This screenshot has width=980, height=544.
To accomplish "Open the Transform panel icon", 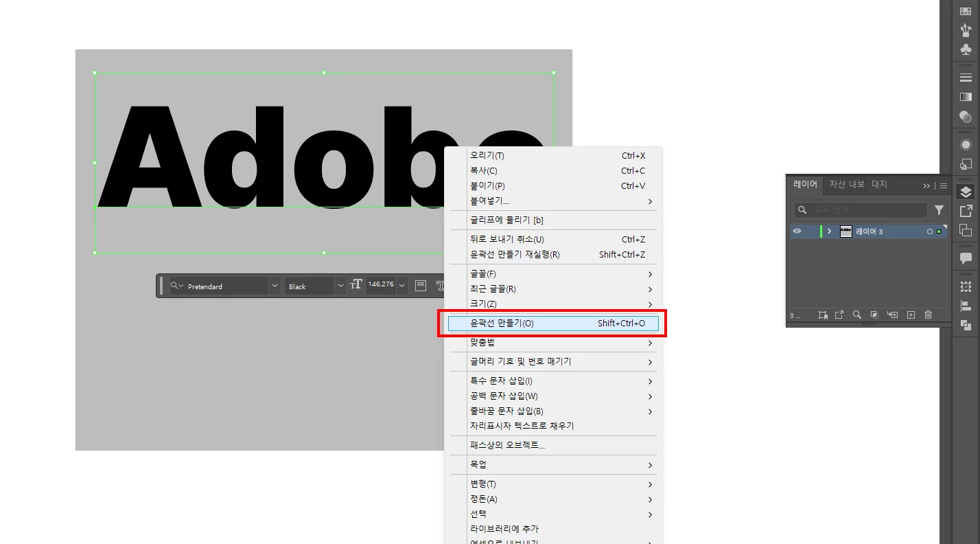I will tap(966, 286).
